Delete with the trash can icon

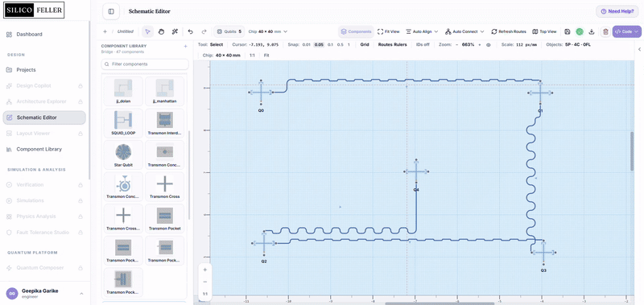(605, 31)
